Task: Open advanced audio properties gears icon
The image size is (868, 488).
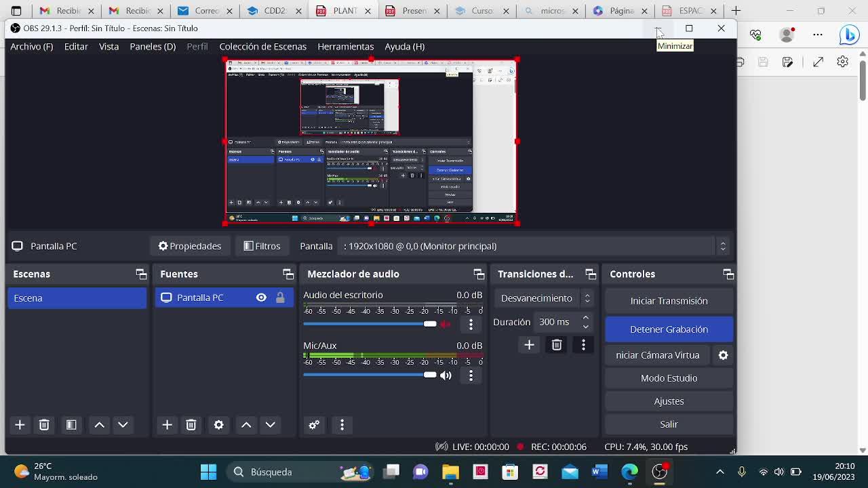Action: coord(314,424)
